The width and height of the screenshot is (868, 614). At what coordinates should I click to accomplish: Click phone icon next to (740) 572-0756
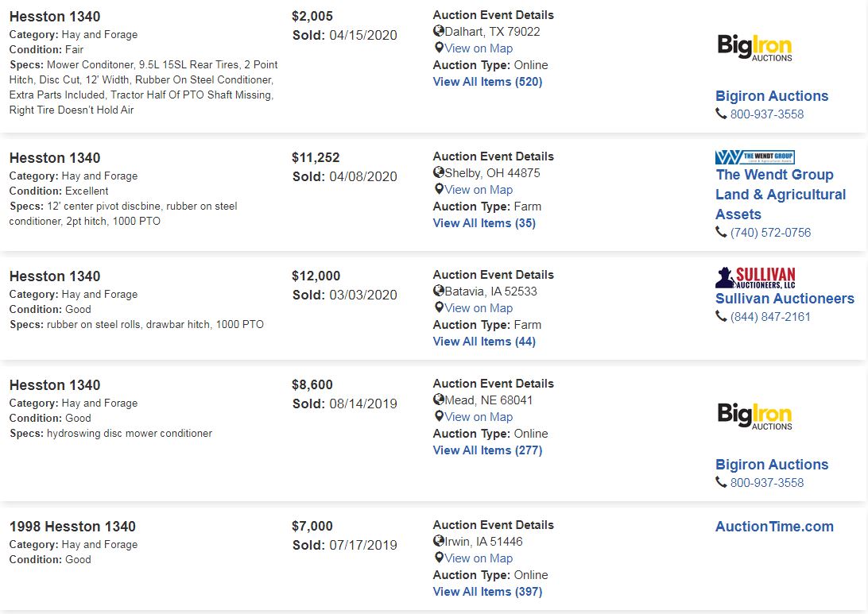[x=721, y=232]
